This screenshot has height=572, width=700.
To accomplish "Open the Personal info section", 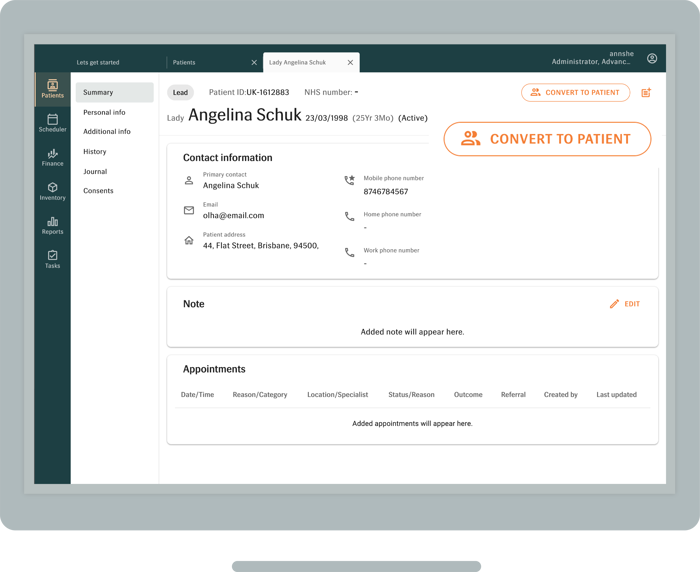I will (104, 113).
